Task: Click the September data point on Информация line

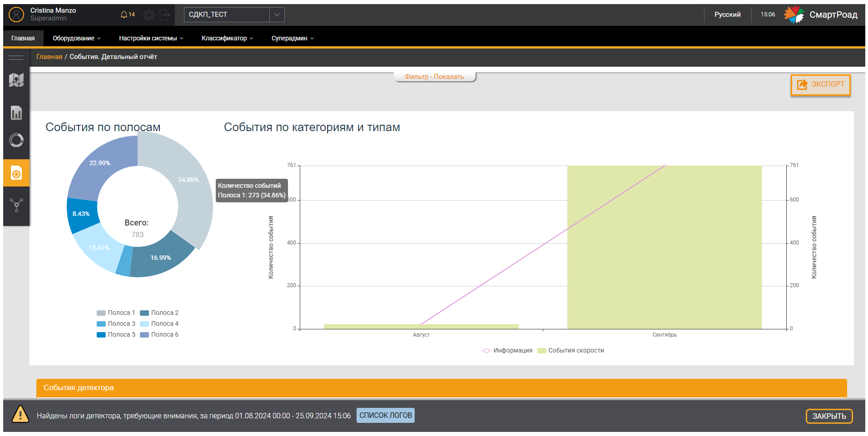Action: tap(665, 166)
